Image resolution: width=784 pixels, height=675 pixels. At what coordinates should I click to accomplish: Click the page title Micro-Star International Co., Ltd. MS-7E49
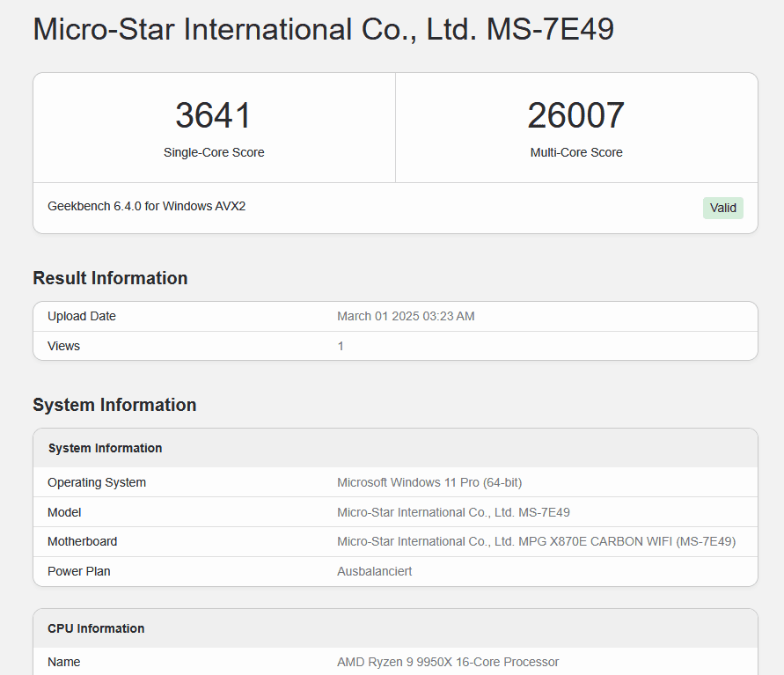pyautogui.click(x=323, y=29)
